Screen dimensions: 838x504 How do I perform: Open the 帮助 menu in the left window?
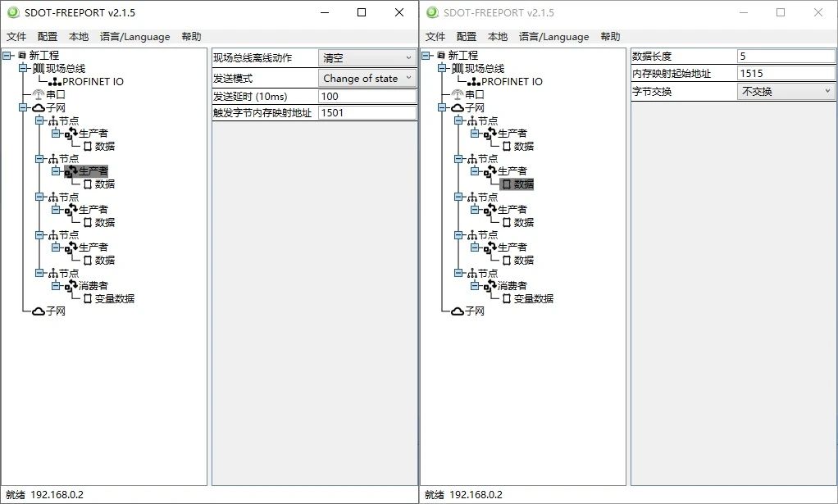coord(191,36)
